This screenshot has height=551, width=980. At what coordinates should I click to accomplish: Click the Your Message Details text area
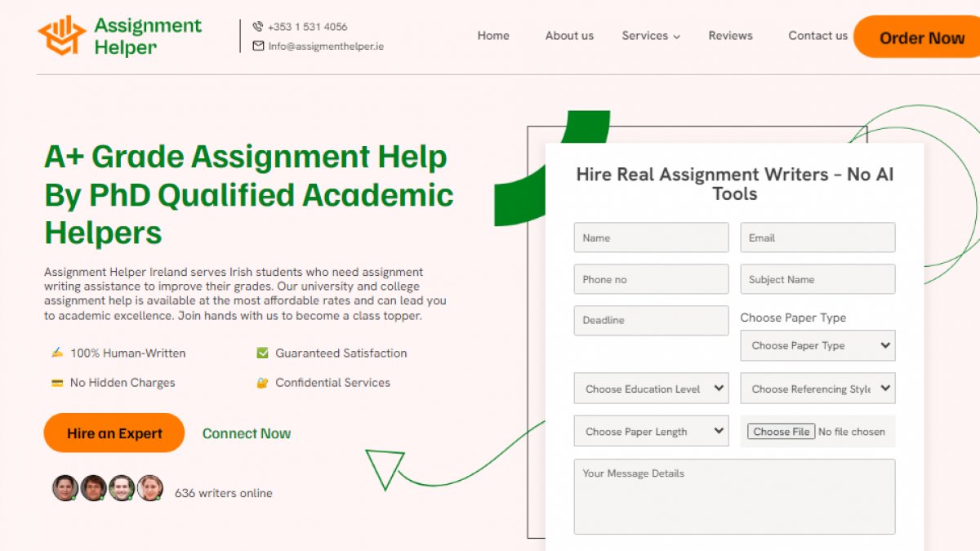tap(734, 496)
